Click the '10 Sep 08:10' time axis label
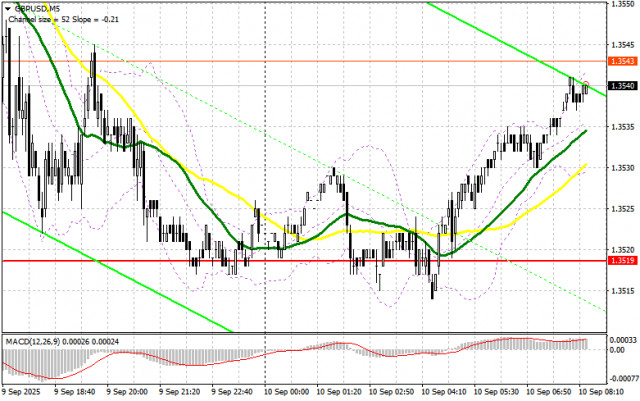The height and width of the screenshot is (401, 640). (601, 392)
